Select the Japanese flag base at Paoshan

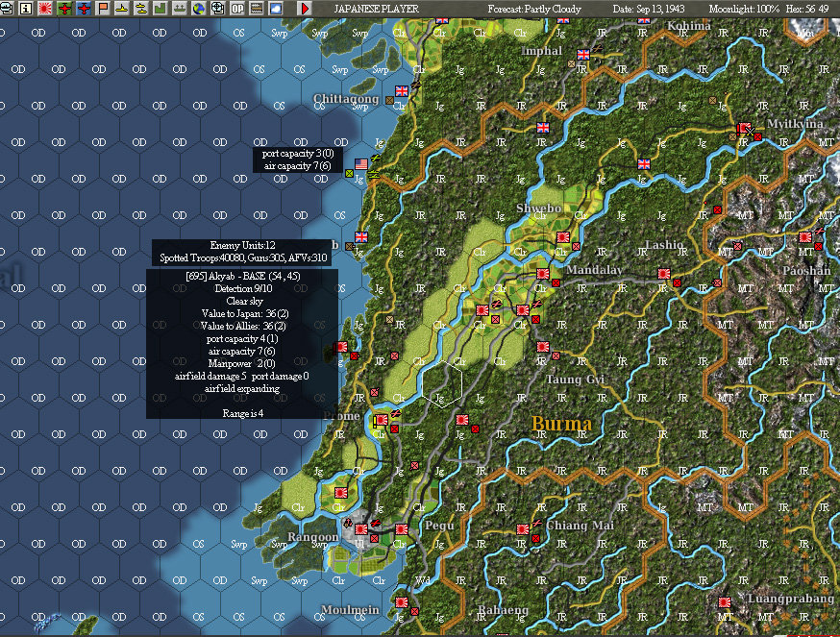[805, 236]
